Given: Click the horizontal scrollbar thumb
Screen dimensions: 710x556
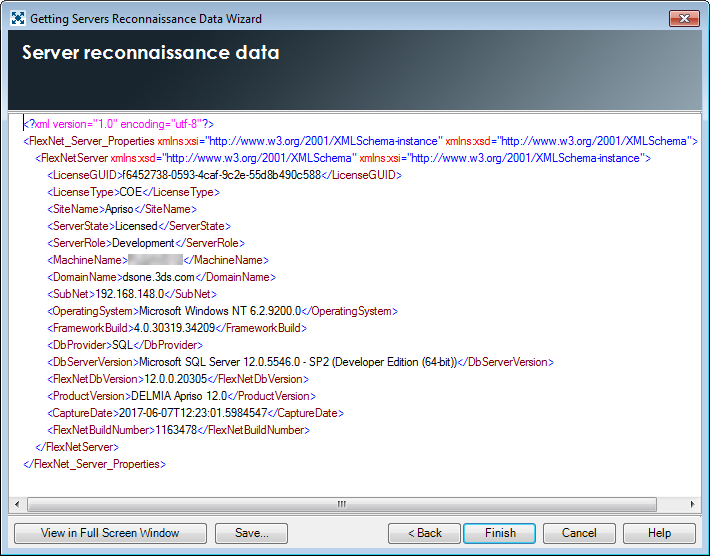Looking at the screenshot, I should click(342, 504).
